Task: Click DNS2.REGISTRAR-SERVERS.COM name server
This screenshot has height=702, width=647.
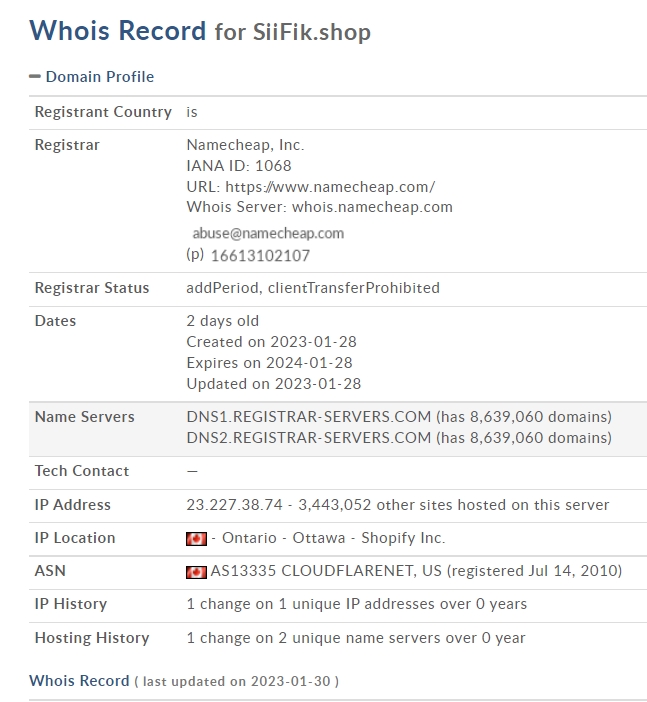Action: coord(309,438)
